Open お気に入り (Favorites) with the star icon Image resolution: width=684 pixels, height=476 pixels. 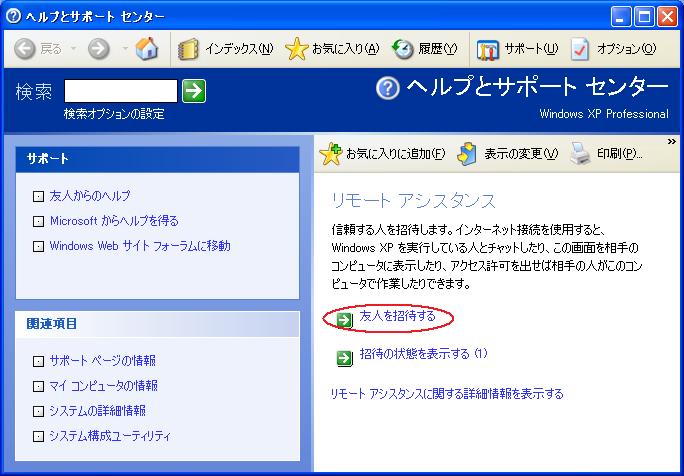(x=332, y=49)
